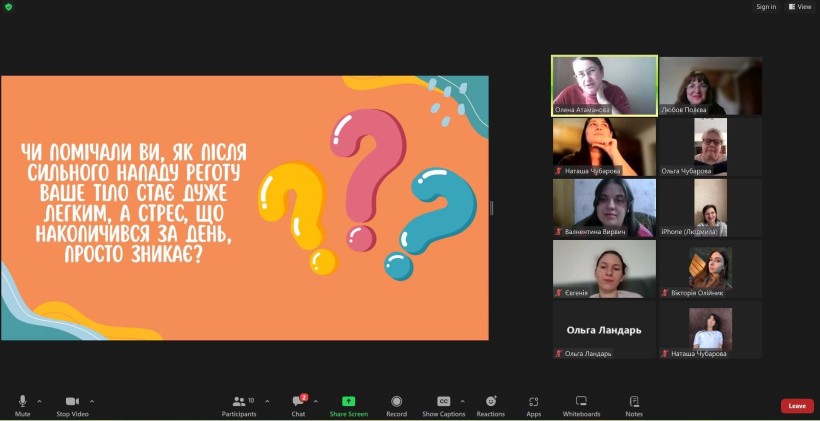The image size is (820, 421).
Task: Select Вікторія Олійник's video tile
Action: (710, 269)
